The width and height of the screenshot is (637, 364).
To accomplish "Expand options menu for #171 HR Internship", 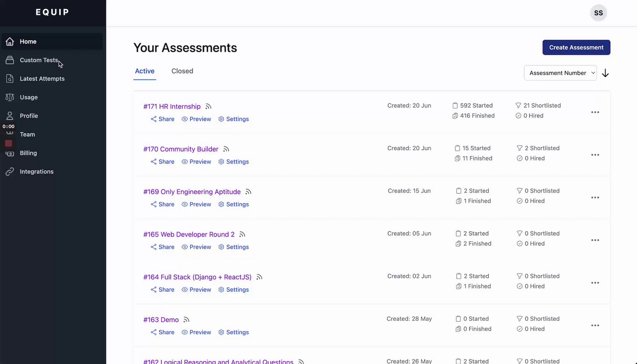I will coord(595,112).
